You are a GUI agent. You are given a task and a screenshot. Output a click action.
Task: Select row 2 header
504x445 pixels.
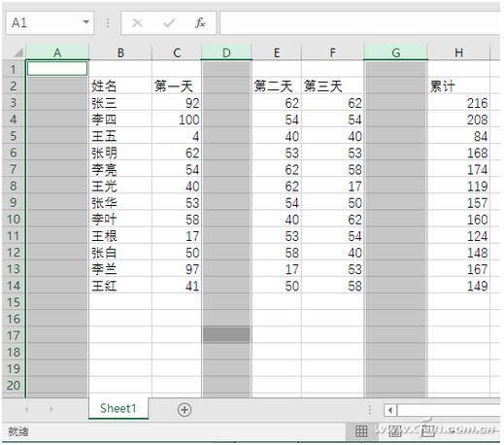(x=14, y=86)
